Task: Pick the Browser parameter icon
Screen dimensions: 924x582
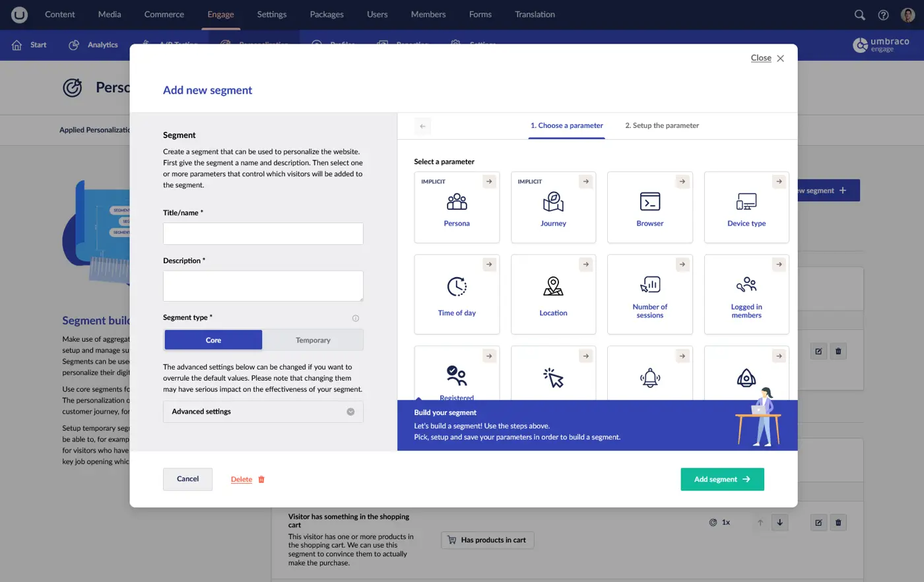Action: (649, 202)
